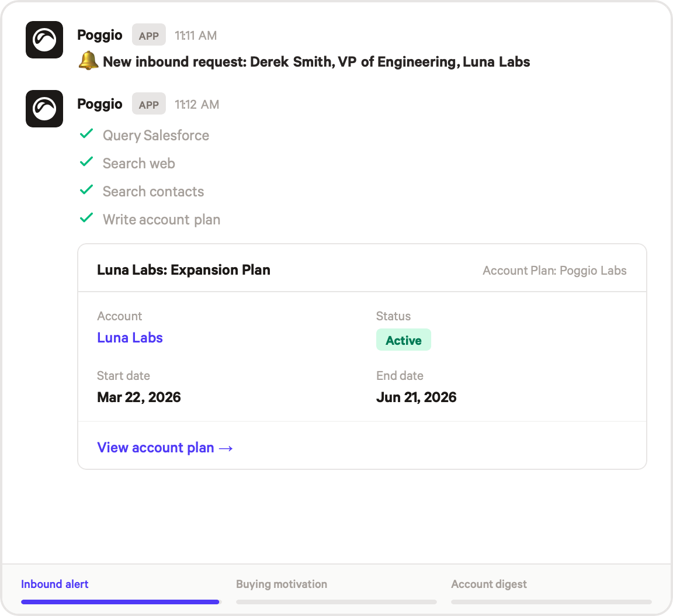
Task: Open the Luna Labs account link
Action: pyautogui.click(x=130, y=338)
